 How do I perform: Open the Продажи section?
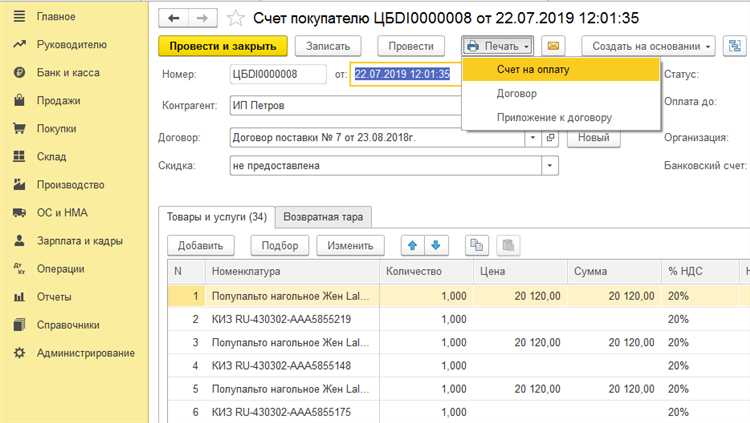58,100
